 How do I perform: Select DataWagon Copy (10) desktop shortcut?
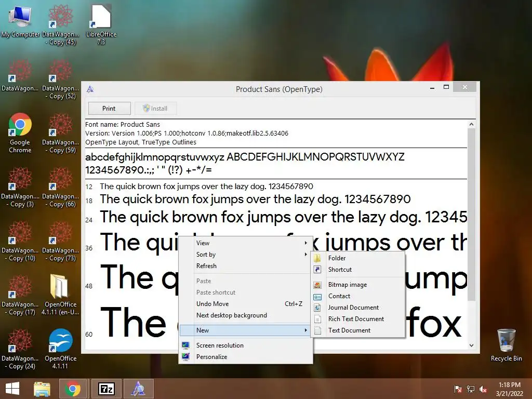(20, 241)
